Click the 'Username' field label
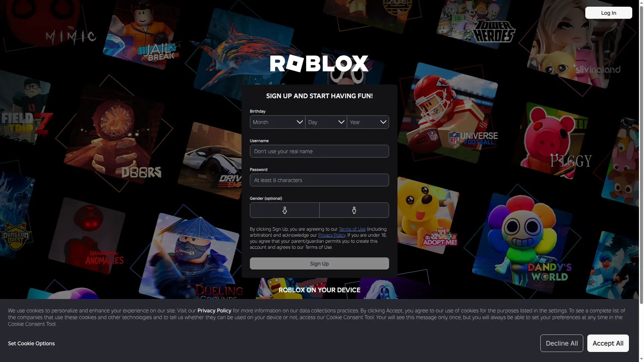 tap(259, 141)
